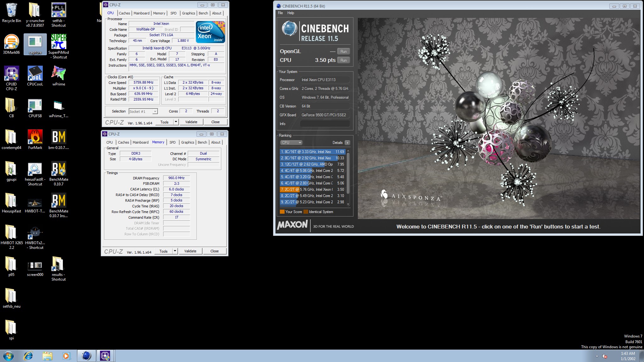This screenshot has width=644, height=362.
Task: Click the Windows Start orb
Action: (x=8, y=356)
